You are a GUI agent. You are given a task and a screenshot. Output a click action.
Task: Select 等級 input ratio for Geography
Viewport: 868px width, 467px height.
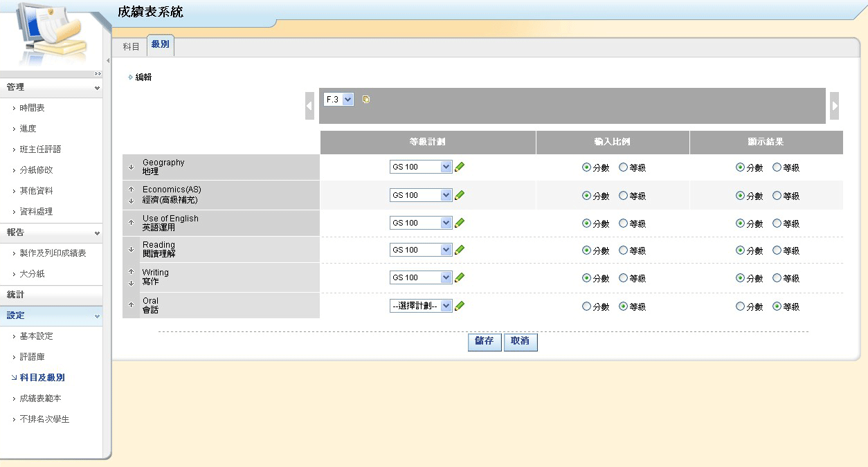(623, 167)
